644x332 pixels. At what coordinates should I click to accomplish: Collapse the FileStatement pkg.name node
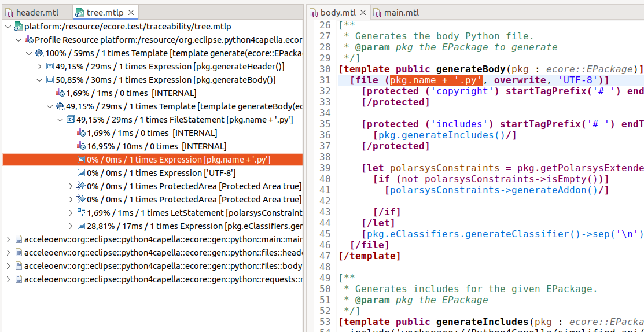tap(60, 120)
